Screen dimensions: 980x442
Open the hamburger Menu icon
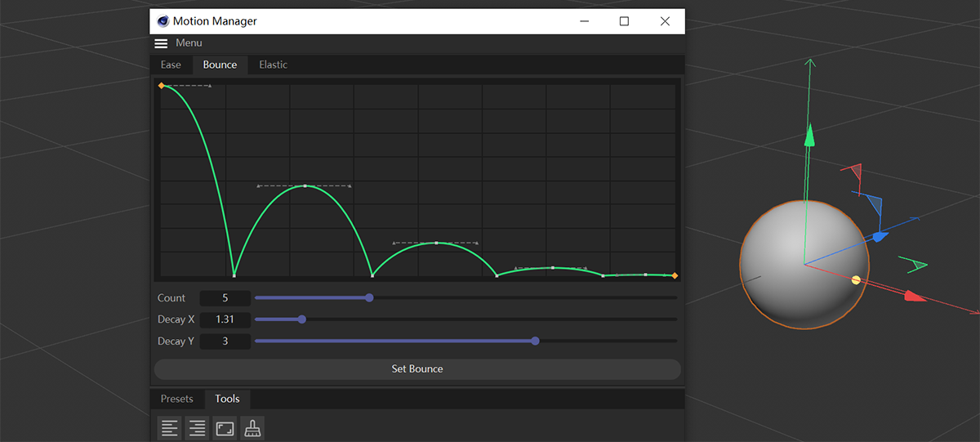(161, 43)
